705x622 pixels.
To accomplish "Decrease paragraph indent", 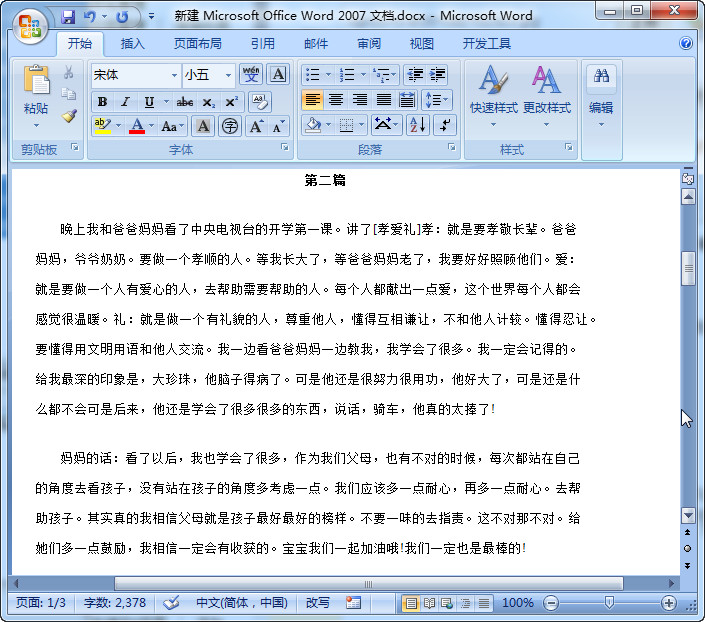I will (x=415, y=75).
